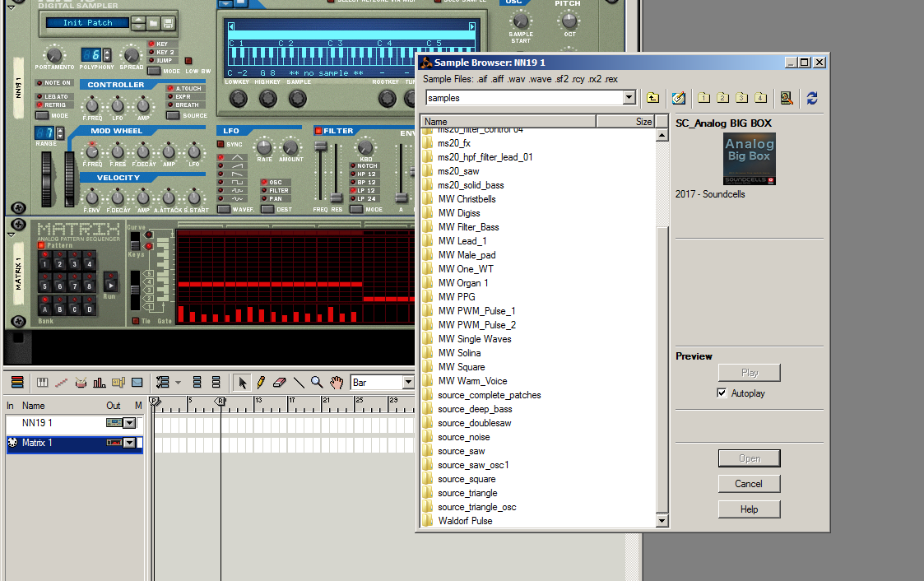Open the NN19 1 track output dropdown

click(x=130, y=423)
